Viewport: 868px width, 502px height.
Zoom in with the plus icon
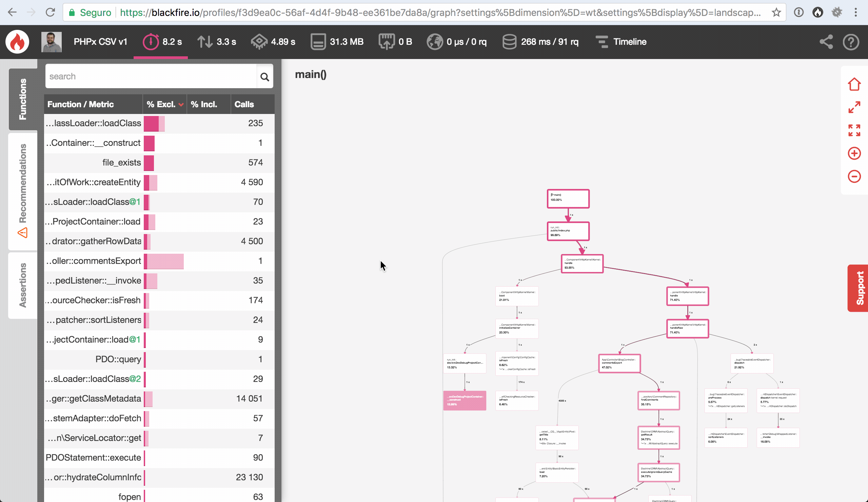tap(854, 153)
